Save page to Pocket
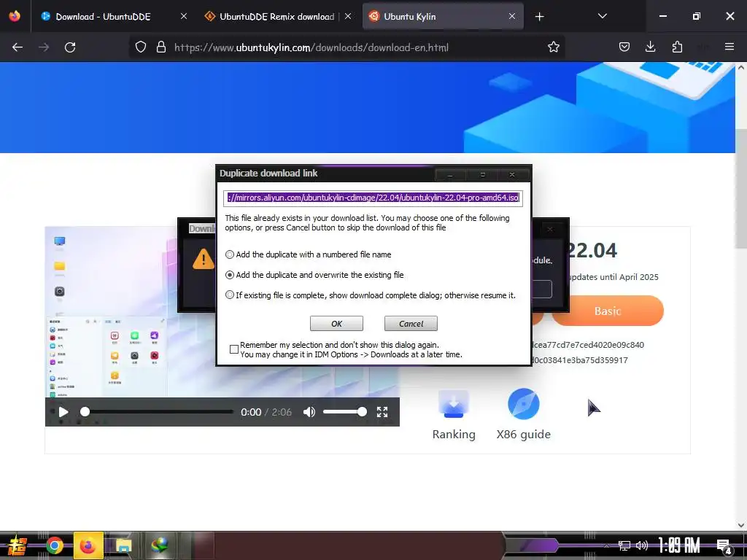The width and height of the screenshot is (747, 560). coord(624,47)
